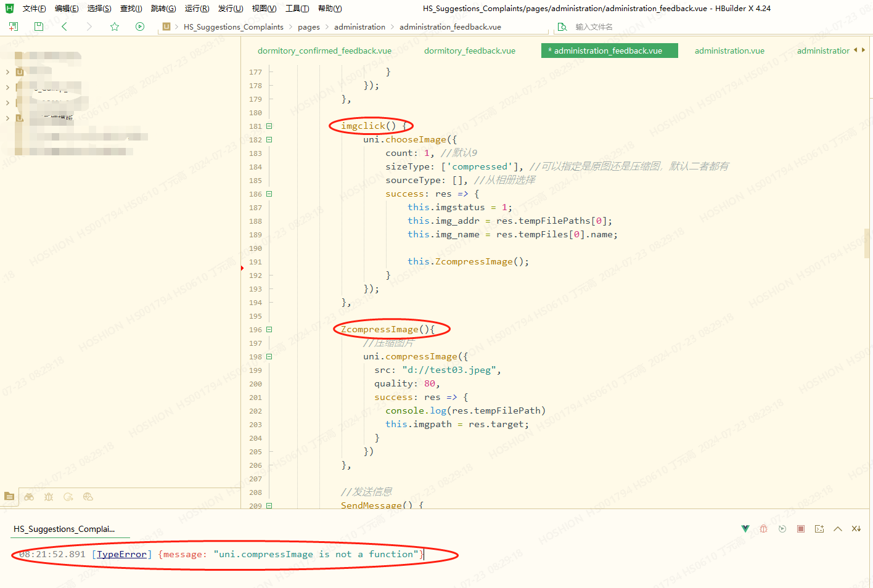Collapse the fold marker at line 181

(x=269, y=126)
